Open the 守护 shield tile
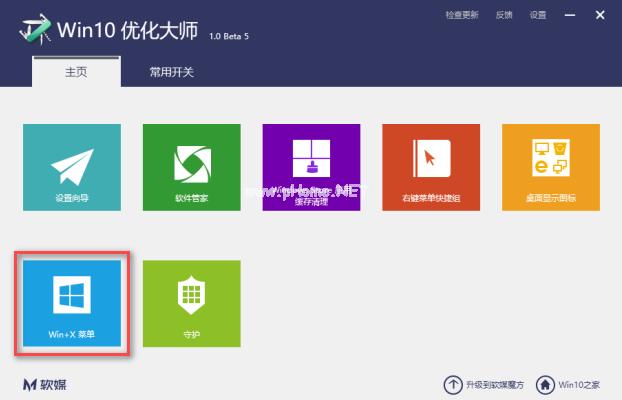This screenshot has width=622, height=400. click(192, 304)
